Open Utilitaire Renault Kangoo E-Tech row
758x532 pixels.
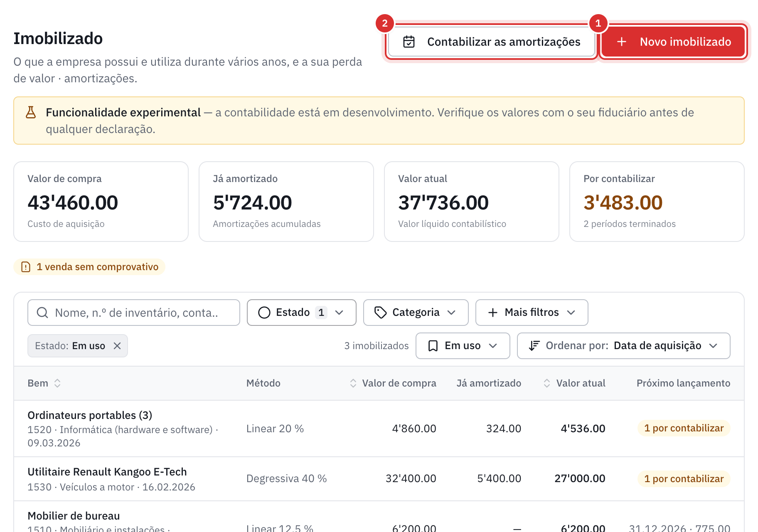(x=379, y=479)
